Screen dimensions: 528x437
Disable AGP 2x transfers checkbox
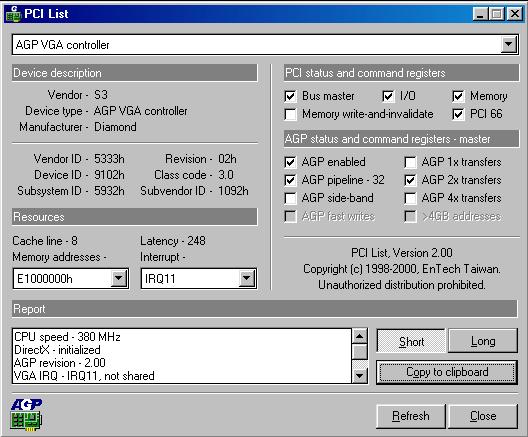pyautogui.click(x=410, y=180)
